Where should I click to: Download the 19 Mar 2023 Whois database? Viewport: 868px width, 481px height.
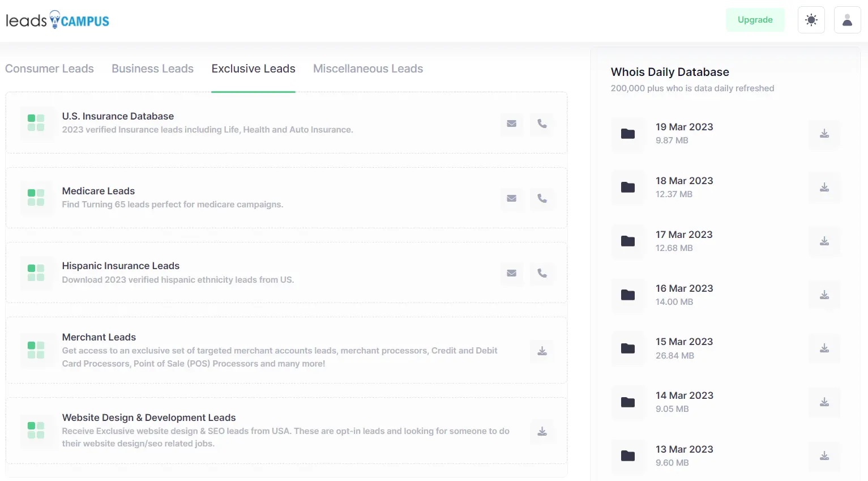coord(824,134)
